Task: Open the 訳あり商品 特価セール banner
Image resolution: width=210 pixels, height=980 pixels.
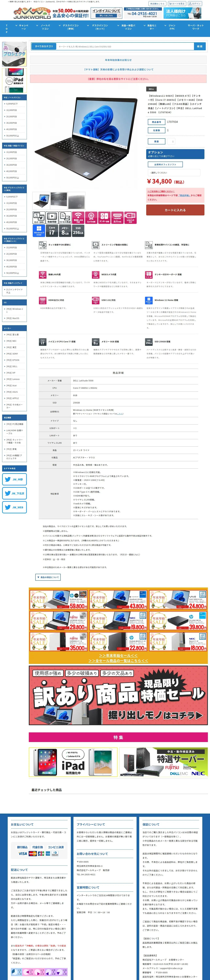Action: tap(118, 695)
